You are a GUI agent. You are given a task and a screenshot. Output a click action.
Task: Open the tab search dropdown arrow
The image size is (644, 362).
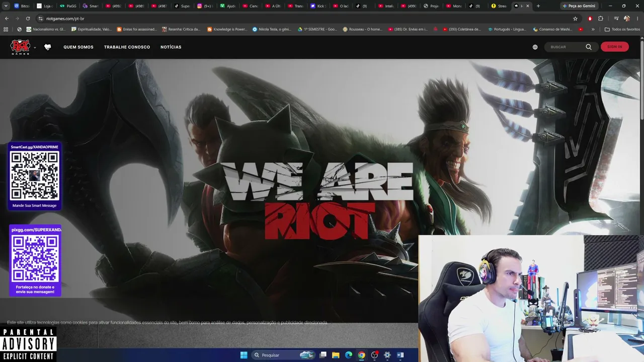6,6
